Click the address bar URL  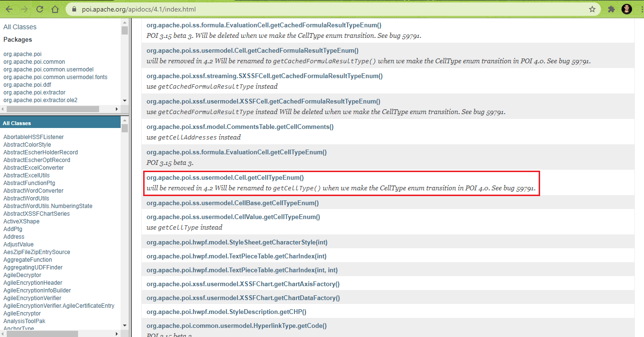pyautogui.click(x=139, y=9)
